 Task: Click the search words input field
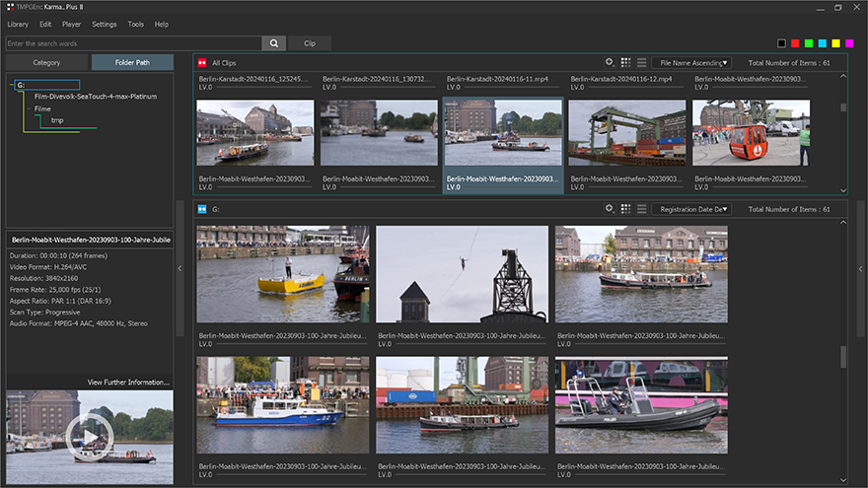(133, 43)
